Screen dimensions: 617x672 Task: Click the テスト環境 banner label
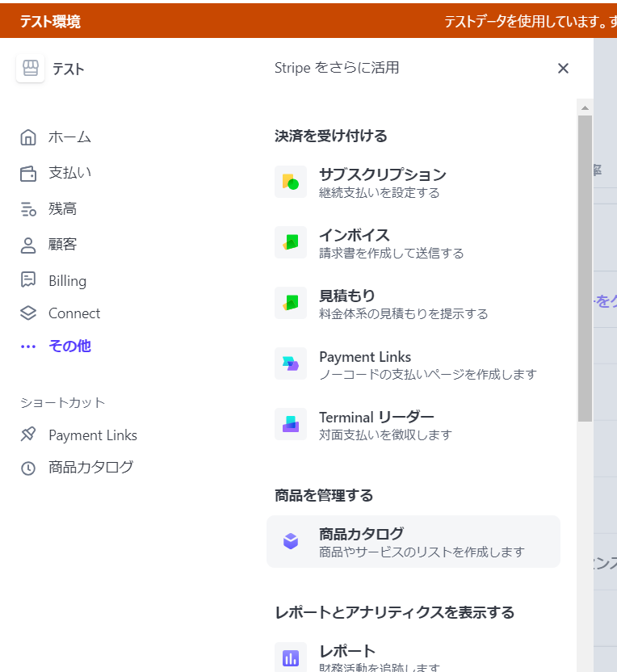click(x=51, y=21)
